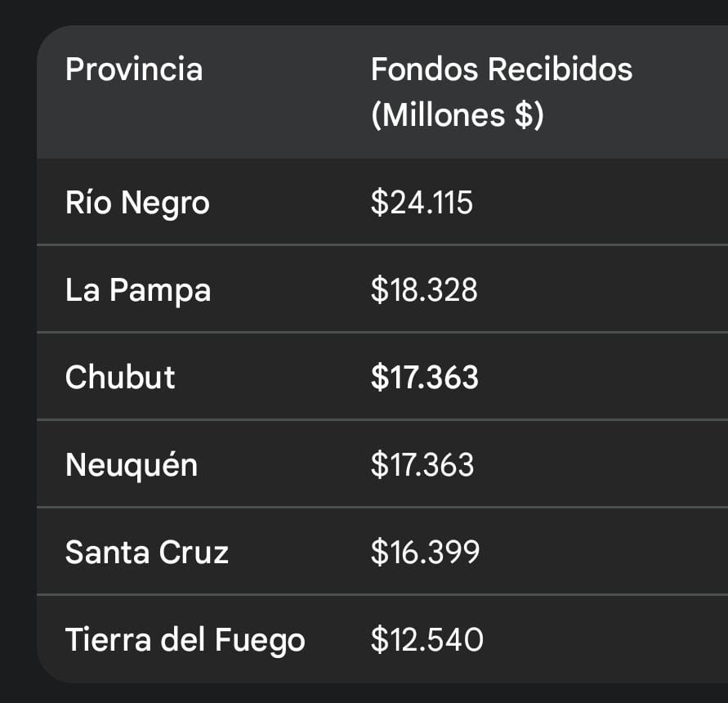The width and height of the screenshot is (728, 703).
Task: Select the Tierra del Fuego province cell
Action: click(185, 640)
